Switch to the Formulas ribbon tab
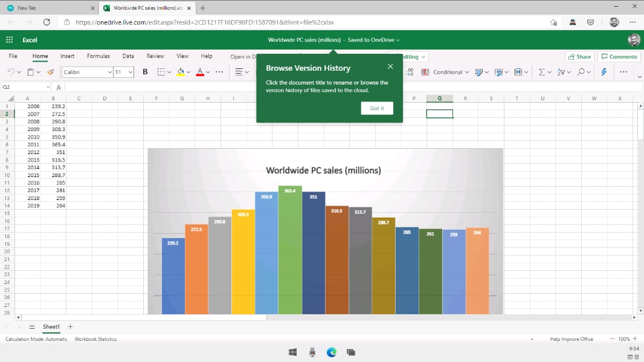The height and width of the screenshot is (362, 644). [x=98, y=56]
